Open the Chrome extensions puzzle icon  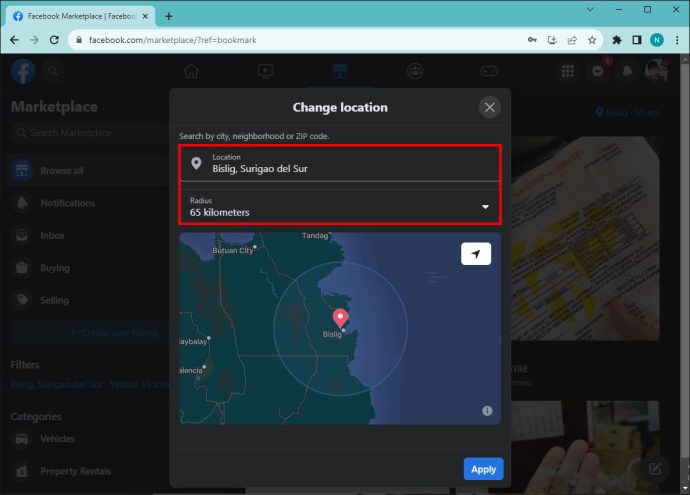click(x=617, y=40)
